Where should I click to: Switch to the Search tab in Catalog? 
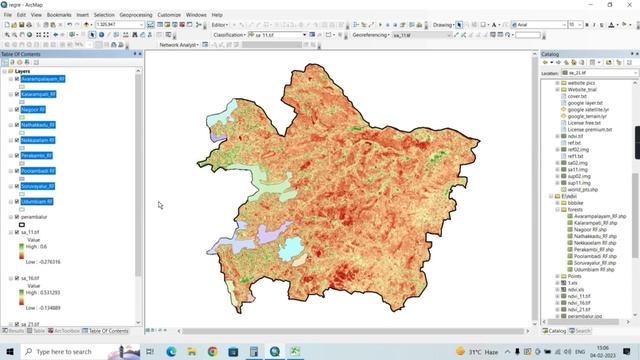(x=580, y=331)
